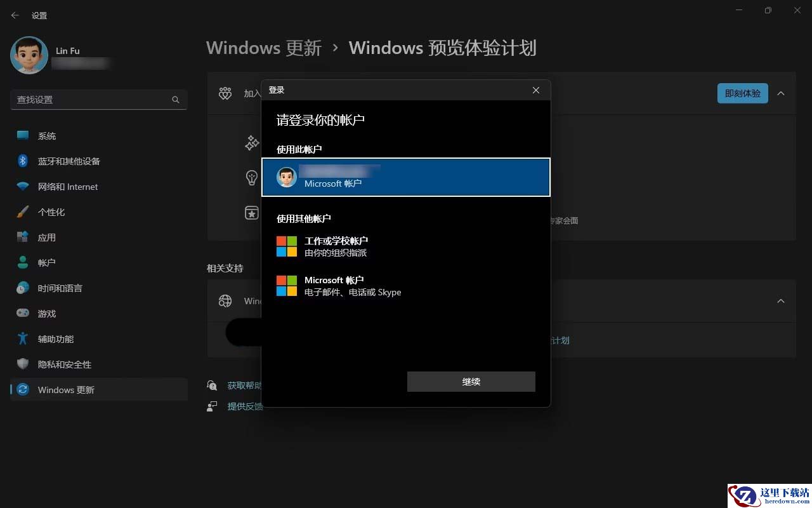Click the 请登录你的帐户 heading
The width and height of the screenshot is (812, 508).
click(320, 120)
